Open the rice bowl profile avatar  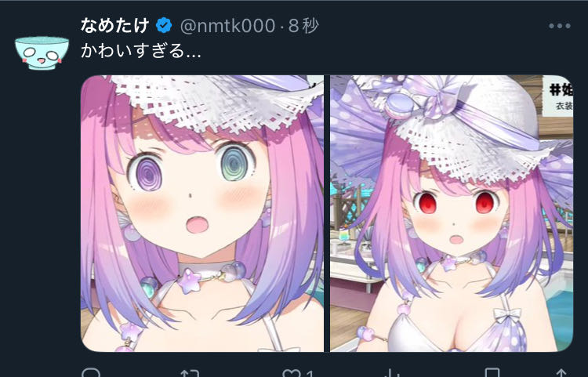42,53
